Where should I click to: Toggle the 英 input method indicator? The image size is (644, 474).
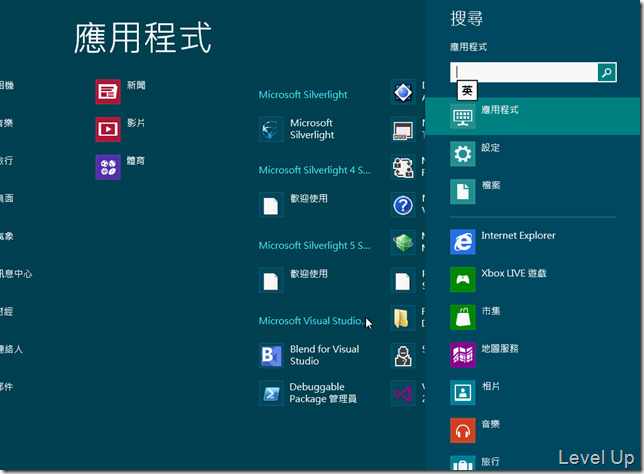coord(467,90)
